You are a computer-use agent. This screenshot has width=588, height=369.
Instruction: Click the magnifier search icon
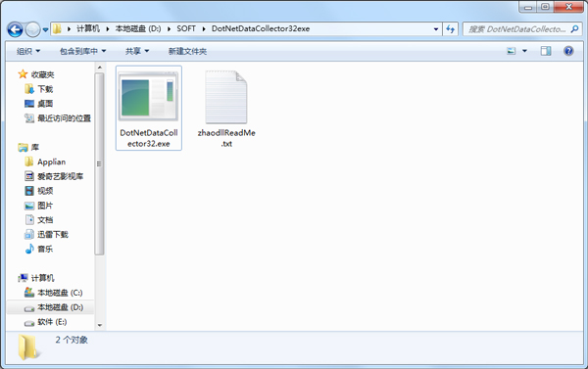pyautogui.click(x=574, y=28)
